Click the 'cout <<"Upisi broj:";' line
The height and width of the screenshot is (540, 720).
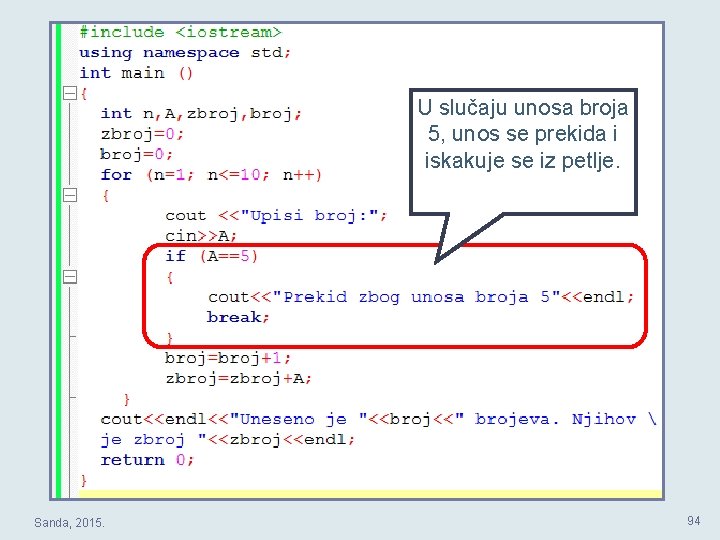coord(276,215)
